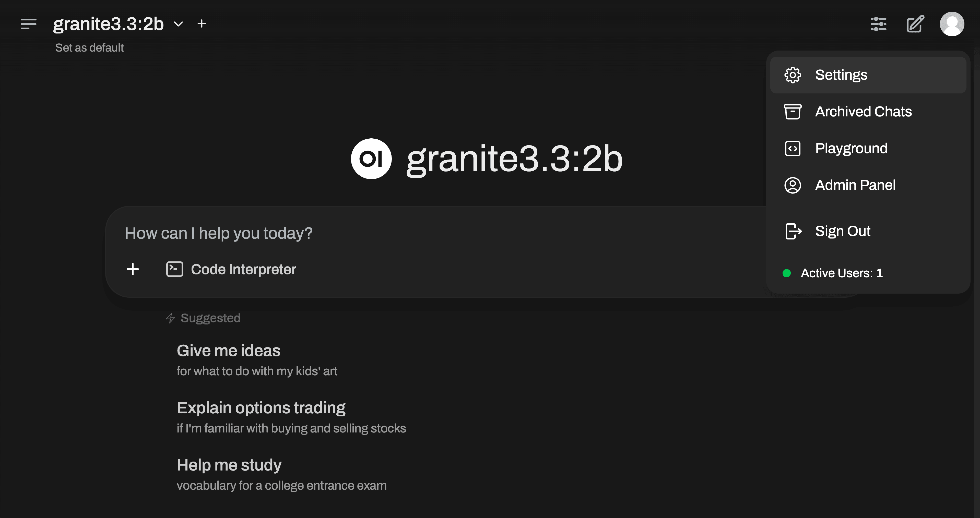Open the sidebar with the hamburger icon
Screen dimensions: 980x518
click(28, 24)
